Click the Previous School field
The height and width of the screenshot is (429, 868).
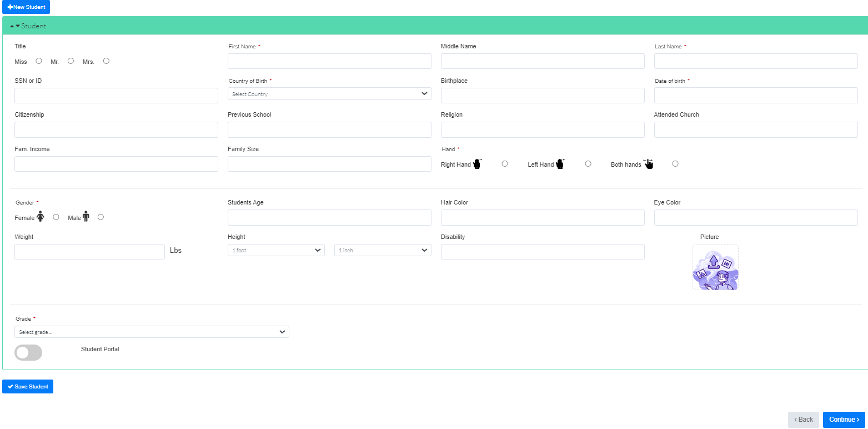click(329, 130)
